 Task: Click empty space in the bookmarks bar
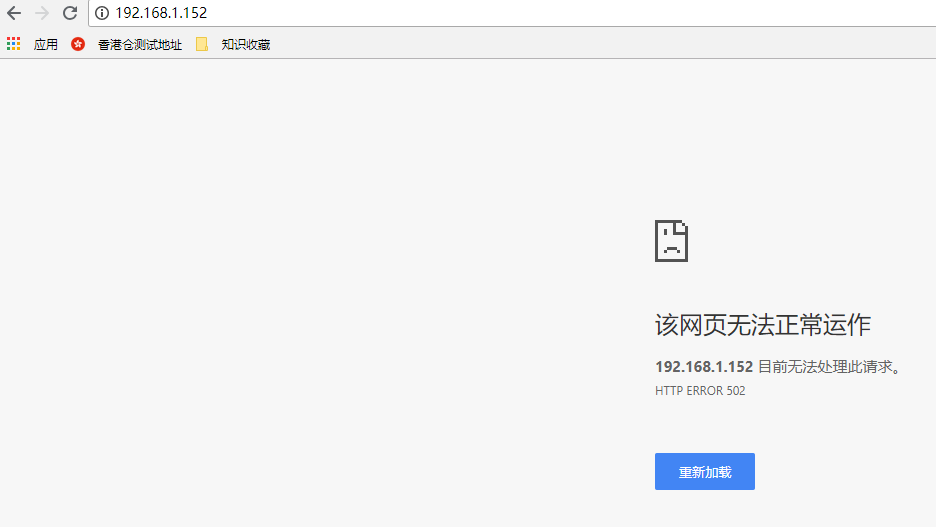[x=600, y=44]
